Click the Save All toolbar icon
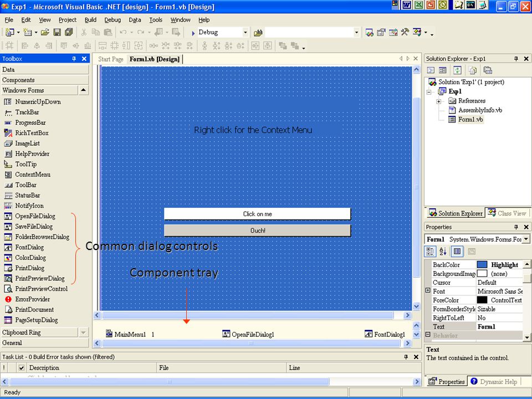Viewport: 532px width, 399px height. (x=69, y=32)
